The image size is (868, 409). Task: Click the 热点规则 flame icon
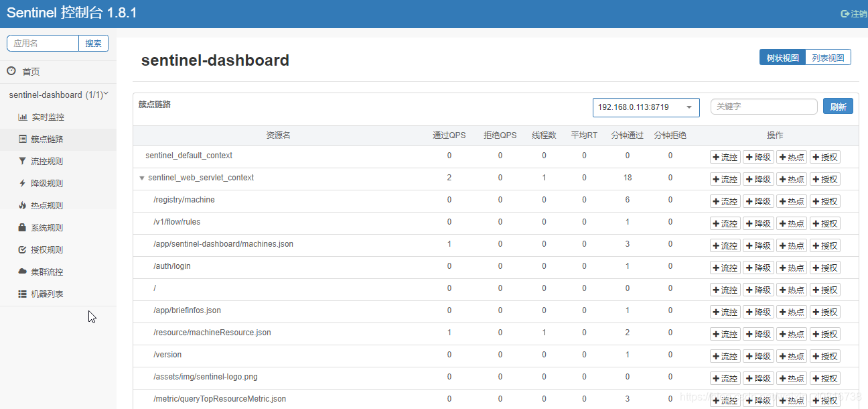point(23,205)
